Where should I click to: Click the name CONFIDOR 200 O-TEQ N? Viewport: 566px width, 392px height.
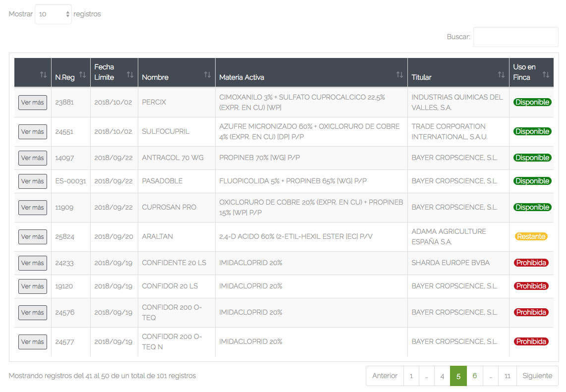pos(172,341)
